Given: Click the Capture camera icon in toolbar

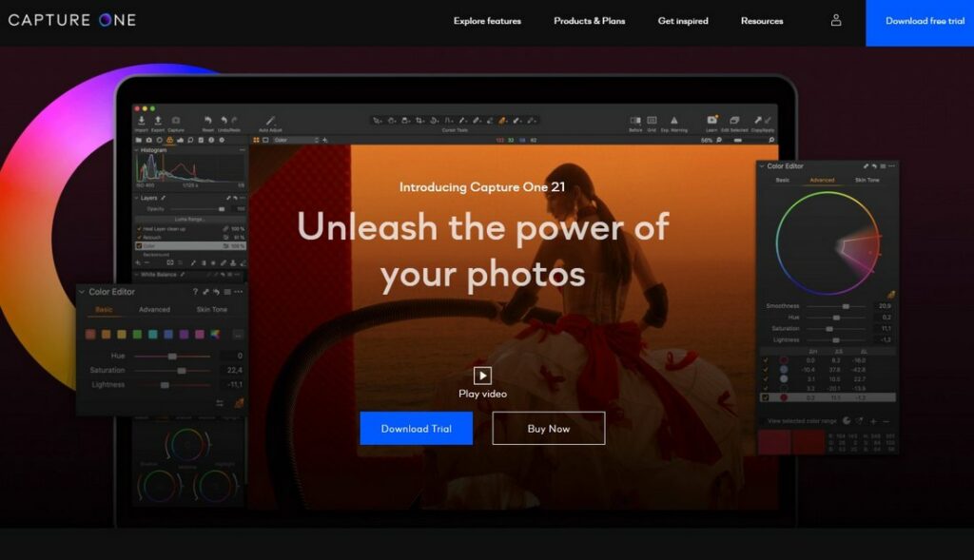Looking at the screenshot, I should 176,121.
